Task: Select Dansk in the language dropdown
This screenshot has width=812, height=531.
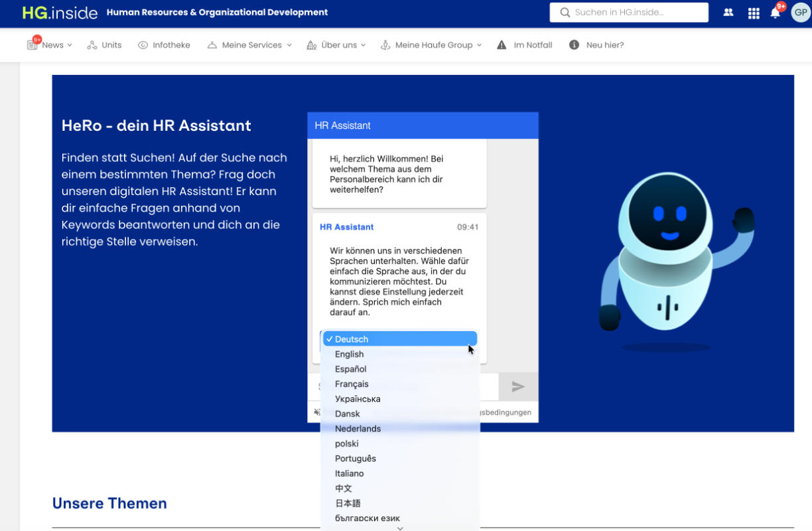Action: [x=400, y=414]
